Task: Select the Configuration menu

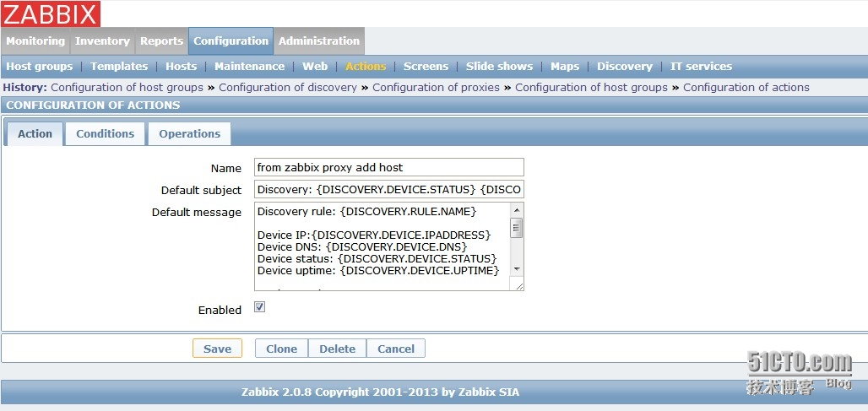Action: (231, 41)
